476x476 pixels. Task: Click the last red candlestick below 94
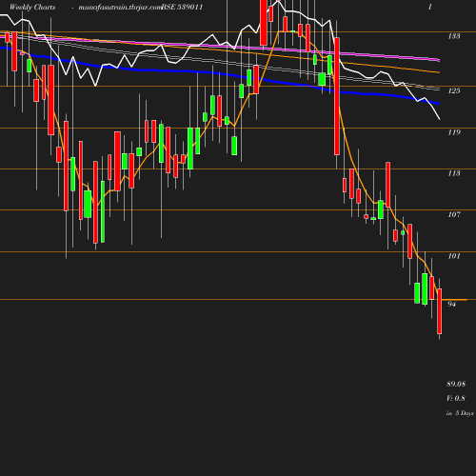440,311
